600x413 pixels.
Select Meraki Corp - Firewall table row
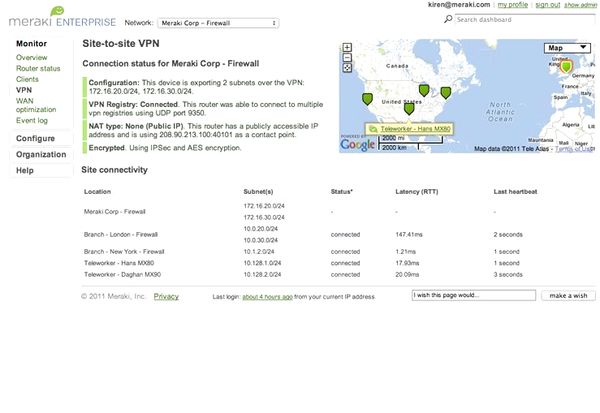pyautogui.click(x=339, y=211)
